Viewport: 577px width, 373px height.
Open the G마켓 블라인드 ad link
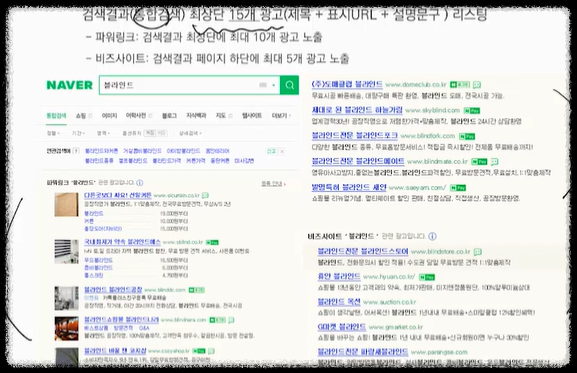coord(342,327)
